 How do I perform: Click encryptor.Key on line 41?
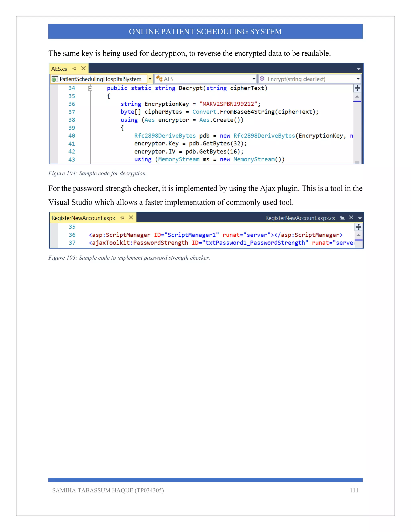[156, 144]
